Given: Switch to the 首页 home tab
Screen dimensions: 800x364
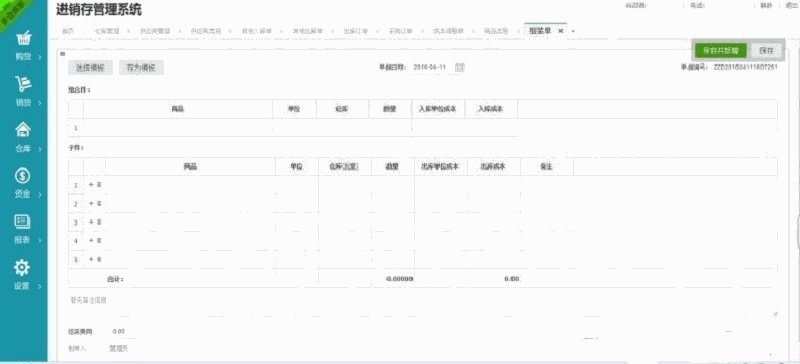Looking at the screenshot, I should coord(68,31).
